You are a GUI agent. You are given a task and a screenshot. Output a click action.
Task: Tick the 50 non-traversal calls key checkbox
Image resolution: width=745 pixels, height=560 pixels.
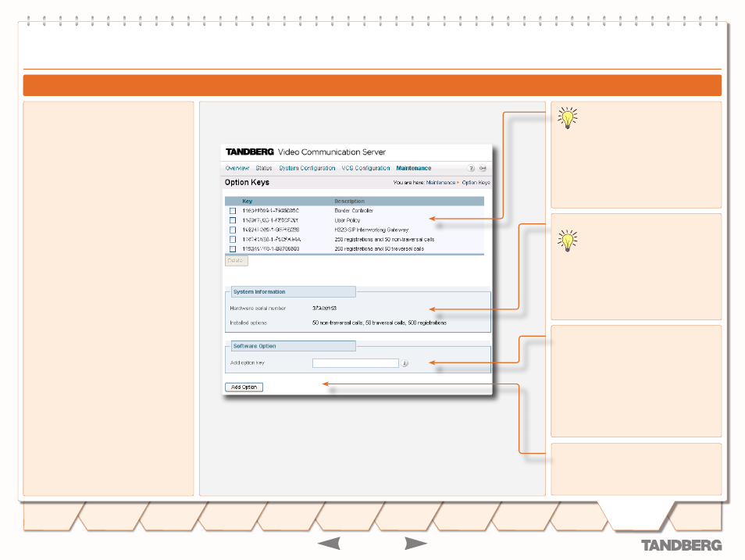[233, 239]
